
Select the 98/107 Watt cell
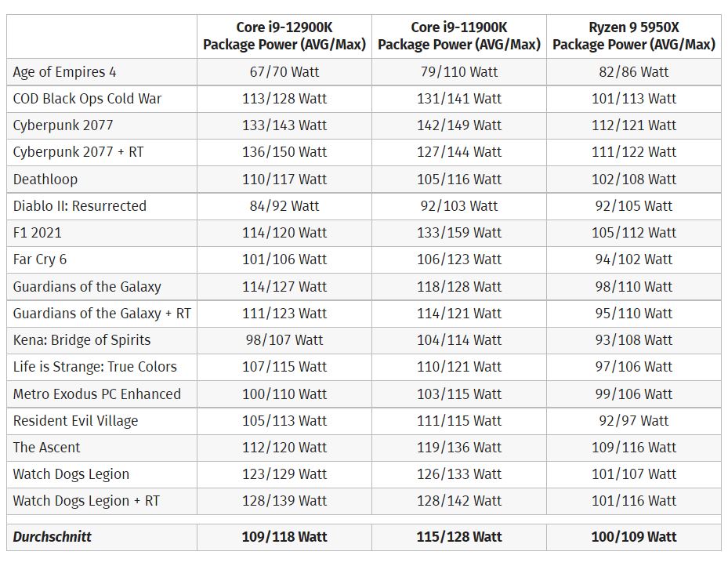click(284, 340)
